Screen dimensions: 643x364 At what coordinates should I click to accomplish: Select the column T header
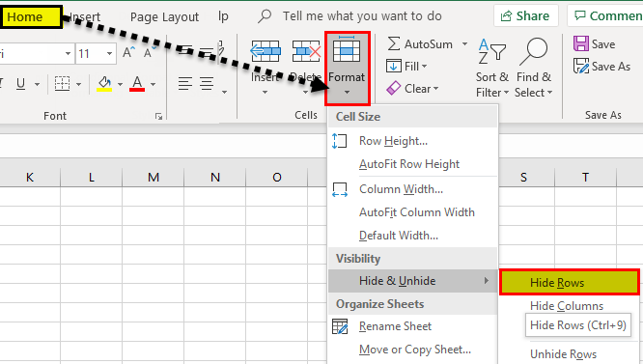tap(585, 177)
